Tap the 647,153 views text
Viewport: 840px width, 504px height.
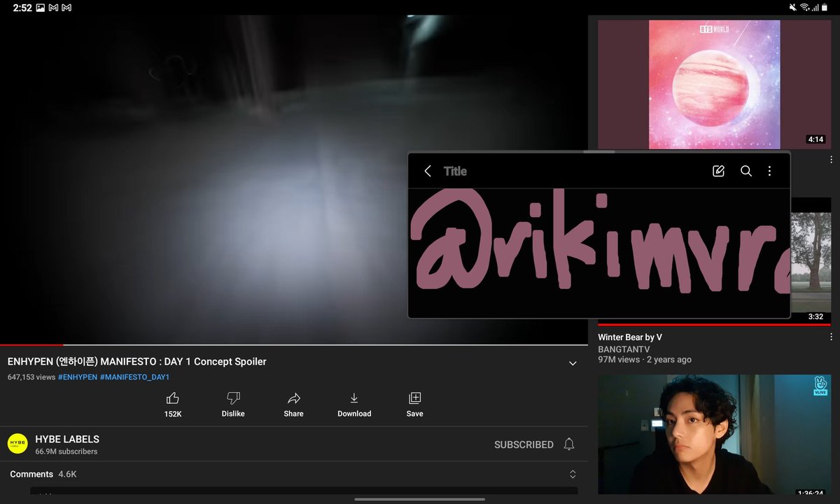[31, 377]
